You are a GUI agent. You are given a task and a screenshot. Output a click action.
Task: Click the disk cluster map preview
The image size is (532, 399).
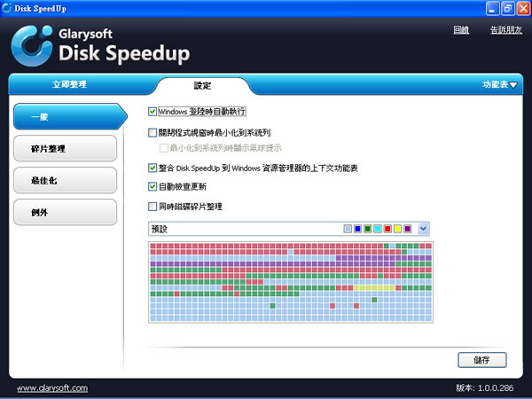click(x=291, y=282)
